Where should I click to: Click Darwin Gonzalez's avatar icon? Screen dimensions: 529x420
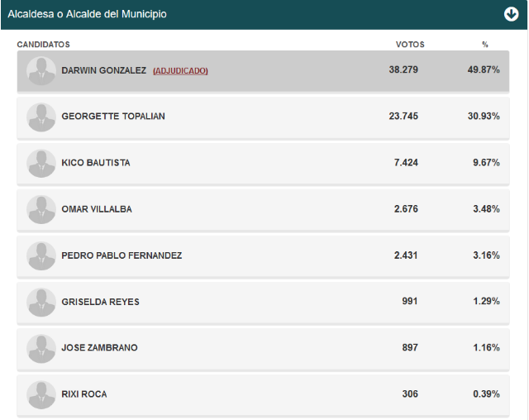(41, 71)
